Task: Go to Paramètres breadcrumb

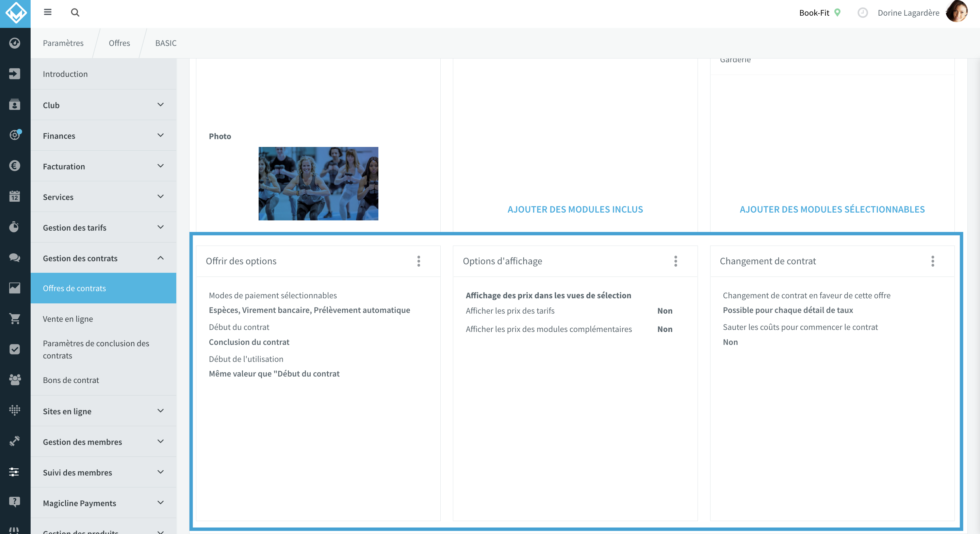Action: pyautogui.click(x=63, y=43)
